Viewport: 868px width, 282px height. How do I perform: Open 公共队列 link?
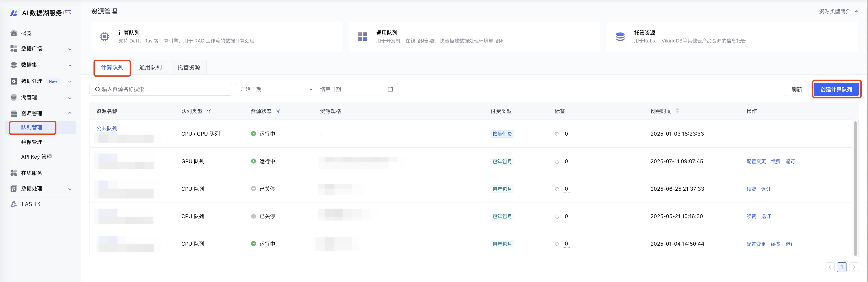pos(107,128)
